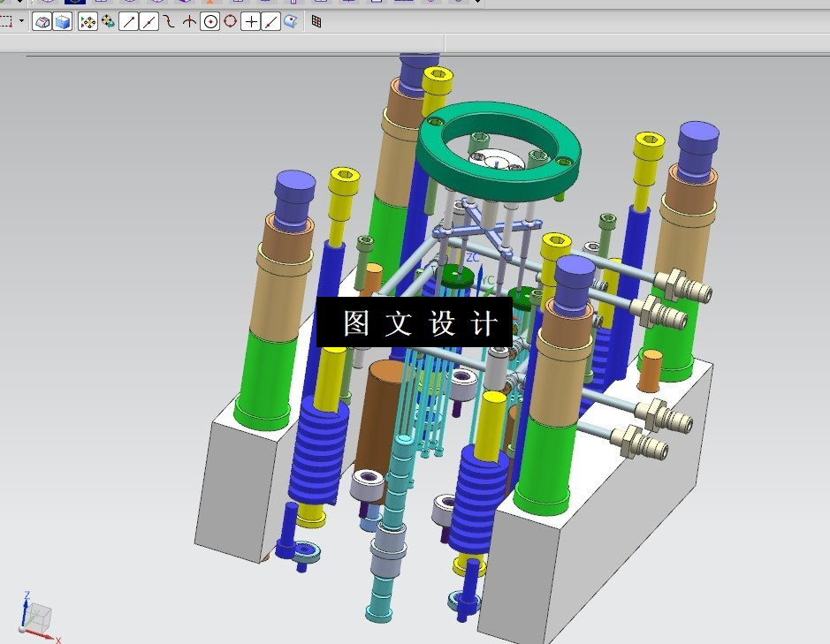Toggle the Arc Center snap icon
This screenshot has height=644, width=830.
coord(210,22)
